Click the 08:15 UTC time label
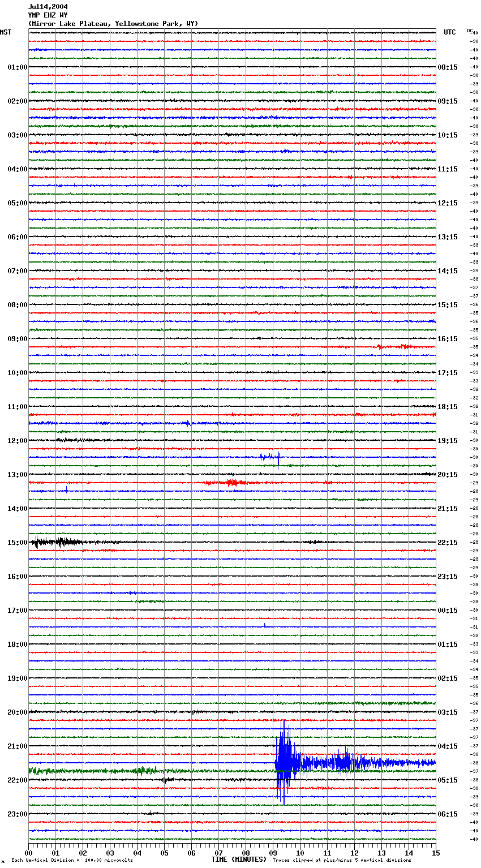This screenshot has width=481, height=868. click(x=448, y=67)
